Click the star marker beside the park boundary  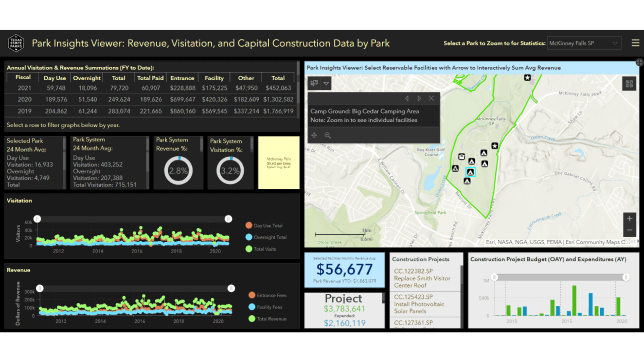[x=494, y=145]
